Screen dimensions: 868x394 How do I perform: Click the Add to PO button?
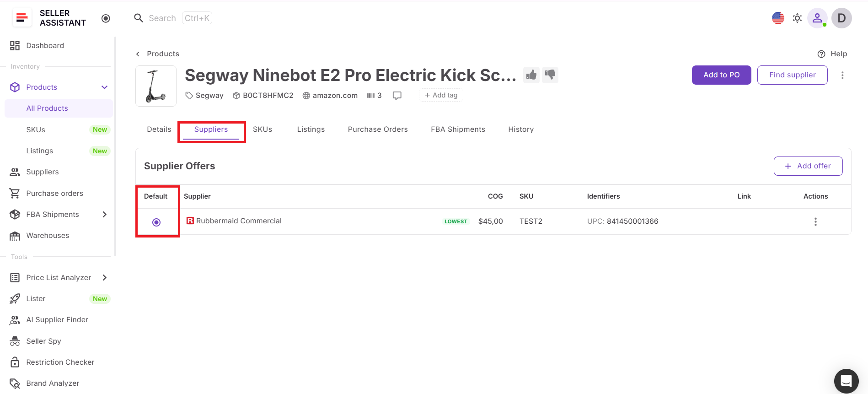click(722, 75)
